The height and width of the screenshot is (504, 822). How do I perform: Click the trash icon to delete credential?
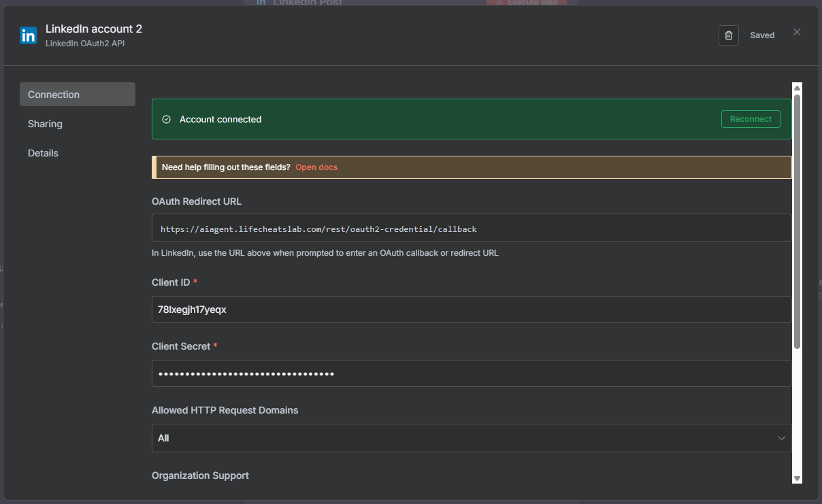728,35
